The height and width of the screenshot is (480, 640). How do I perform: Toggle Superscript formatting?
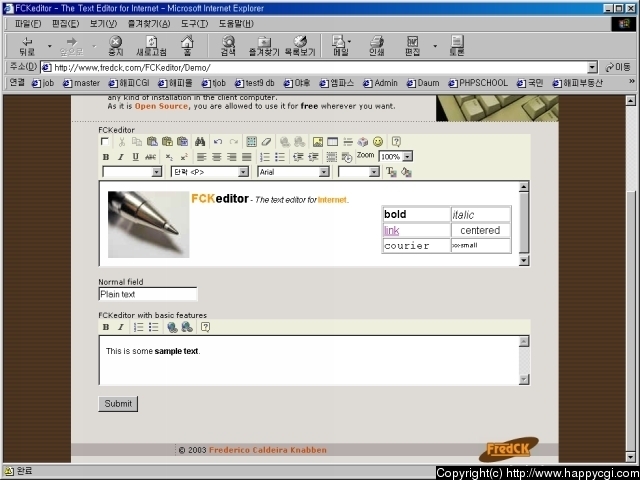[x=184, y=157]
